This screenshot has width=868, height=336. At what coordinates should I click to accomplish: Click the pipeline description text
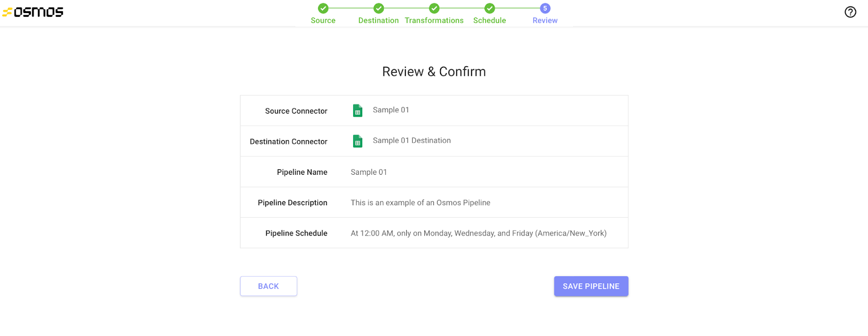(x=420, y=202)
